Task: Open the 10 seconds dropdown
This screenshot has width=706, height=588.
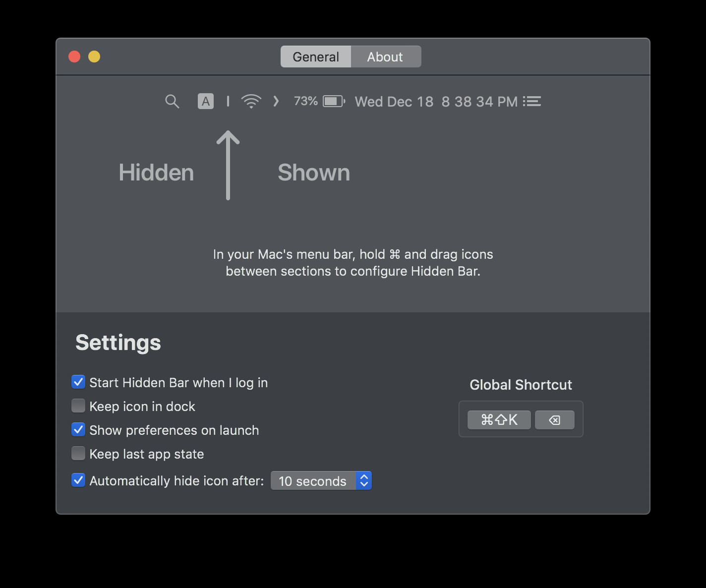Action: coord(321,480)
